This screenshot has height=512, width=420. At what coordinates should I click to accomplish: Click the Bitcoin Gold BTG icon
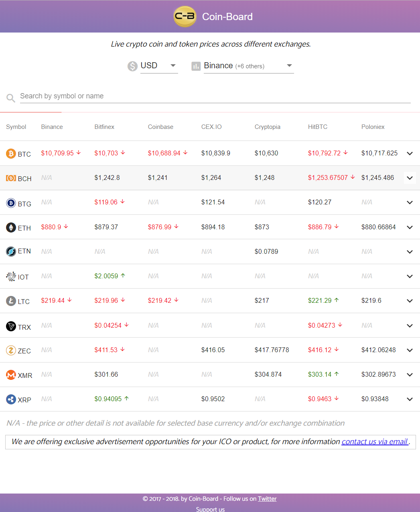(11, 203)
